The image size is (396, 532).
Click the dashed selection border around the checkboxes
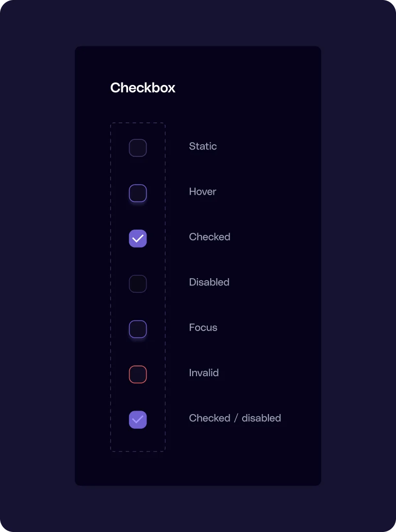138,123
